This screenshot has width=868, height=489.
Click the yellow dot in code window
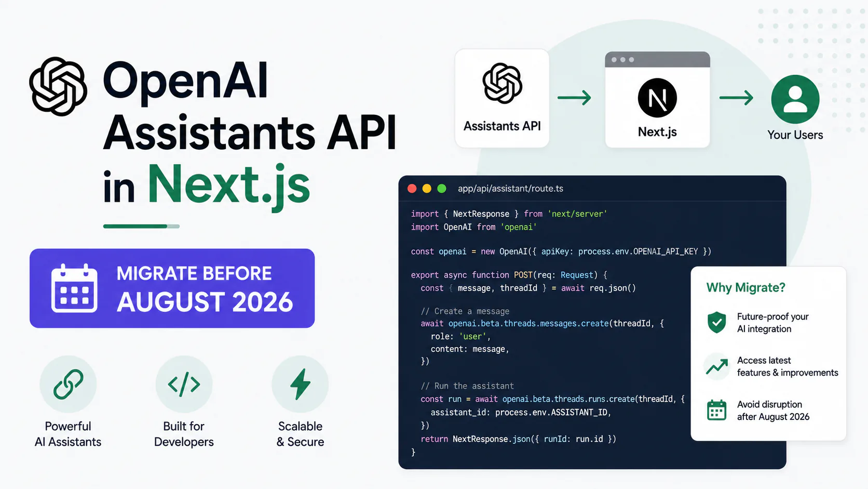click(427, 189)
